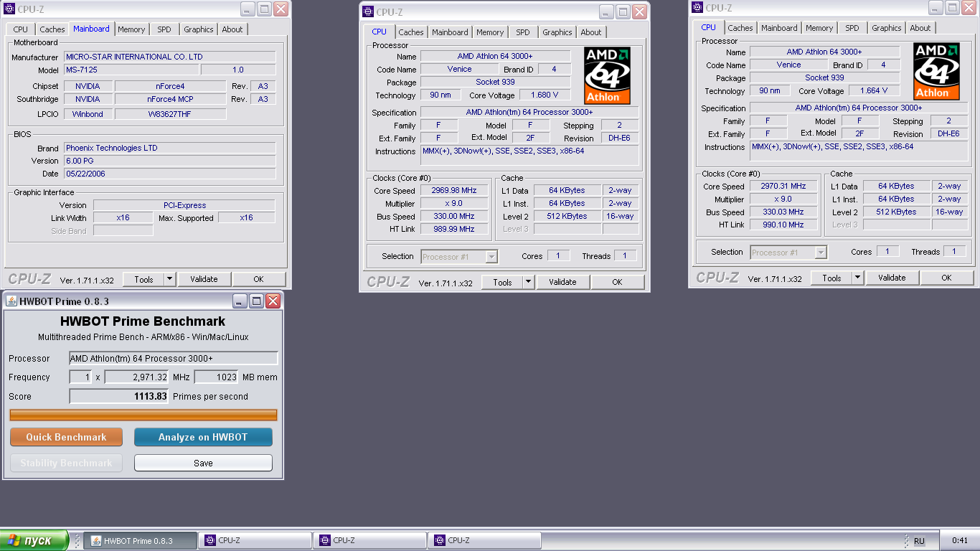Open Memory tab in middle CPU-Z window
The image size is (980, 551).
[x=490, y=32]
